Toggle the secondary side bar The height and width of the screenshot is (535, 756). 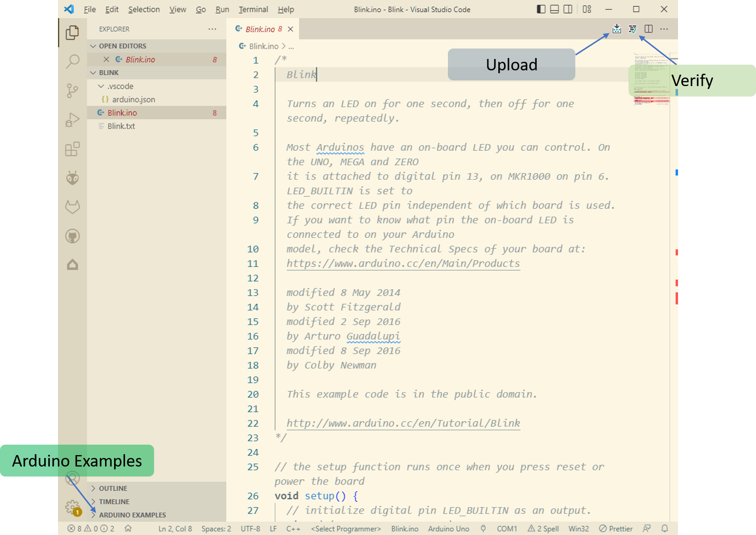tap(568, 9)
